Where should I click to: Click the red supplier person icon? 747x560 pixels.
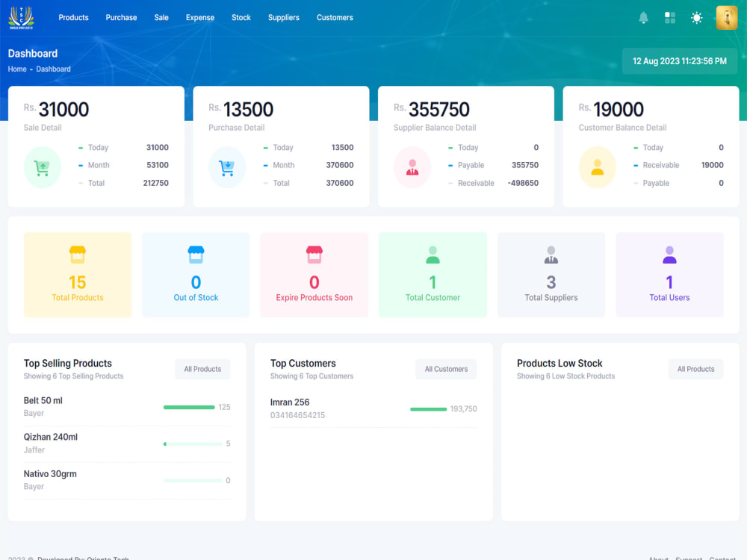tap(412, 167)
